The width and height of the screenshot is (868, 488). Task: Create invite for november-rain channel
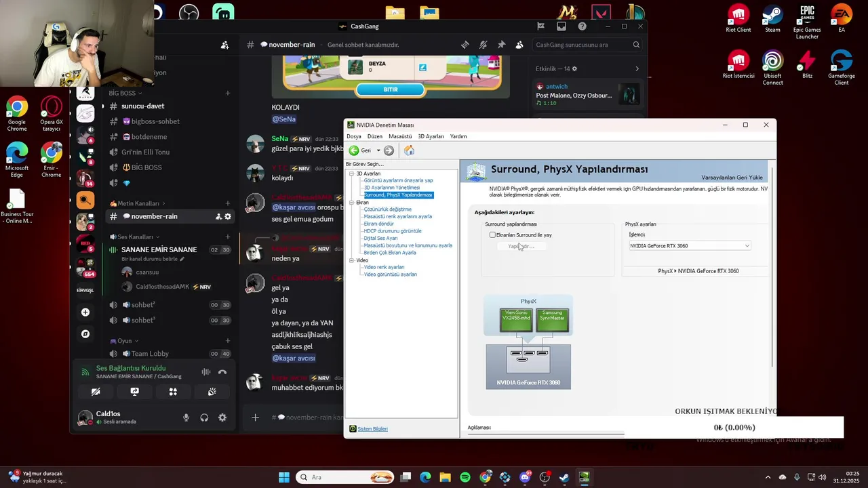pos(218,216)
